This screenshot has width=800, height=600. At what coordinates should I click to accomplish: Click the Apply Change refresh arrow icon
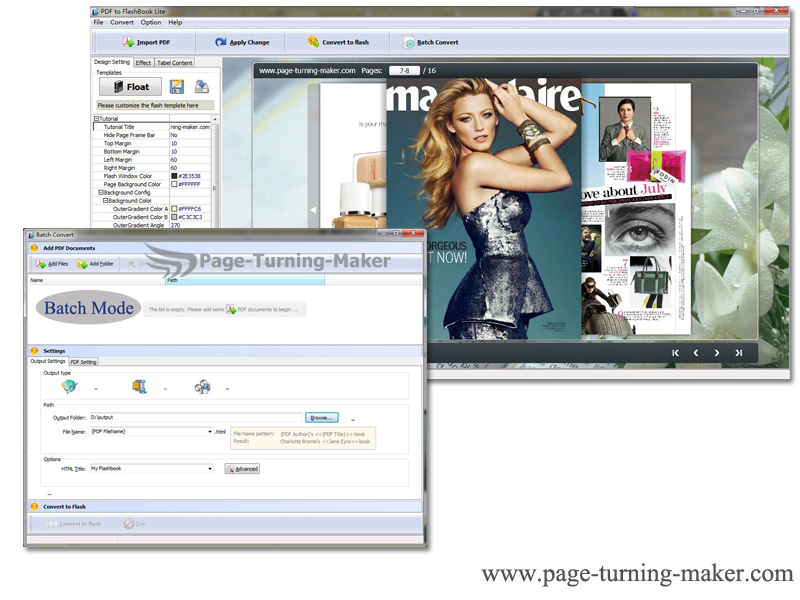[x=220, y=42]
